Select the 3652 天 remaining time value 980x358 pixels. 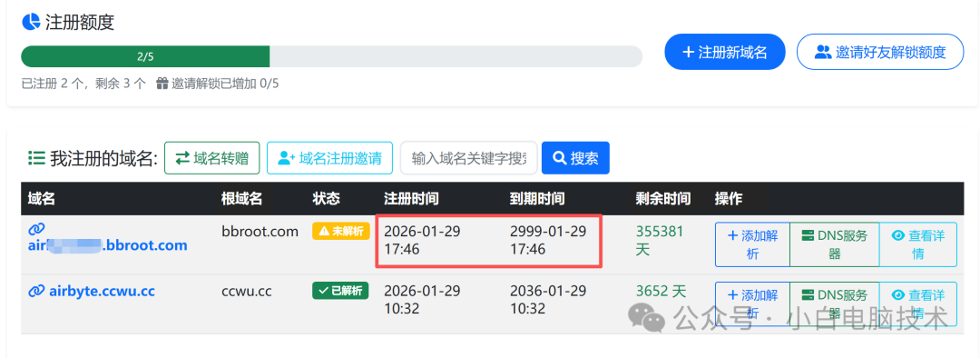coord(661,291)
